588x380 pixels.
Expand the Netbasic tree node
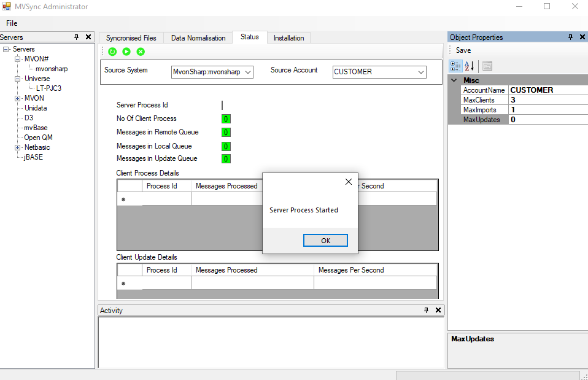click(18, 147)
